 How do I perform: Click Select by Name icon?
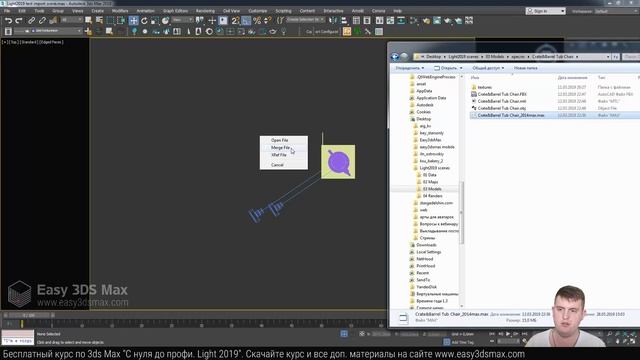pyautogui.click(x=99, y=20)
